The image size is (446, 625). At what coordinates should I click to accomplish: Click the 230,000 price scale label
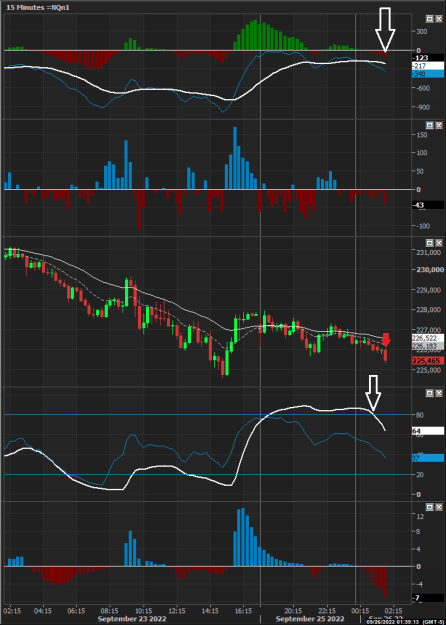tap(430, 270)
